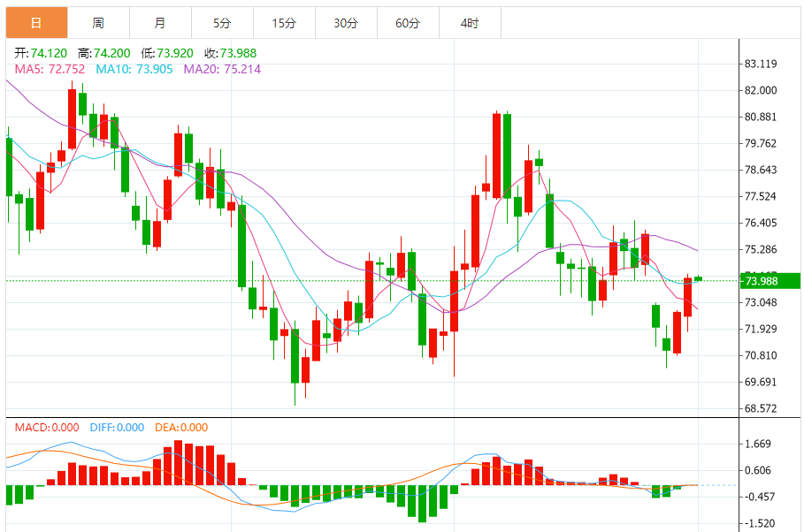Select the 日 daily chart tab
The height and width of the screenshot is (532, 804).
point(36,23)
